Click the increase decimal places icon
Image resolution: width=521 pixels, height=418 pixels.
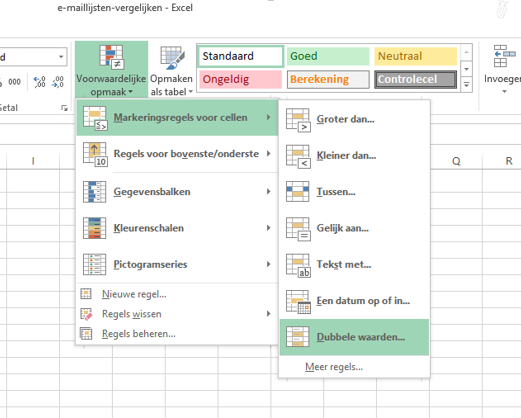point(39,82)
